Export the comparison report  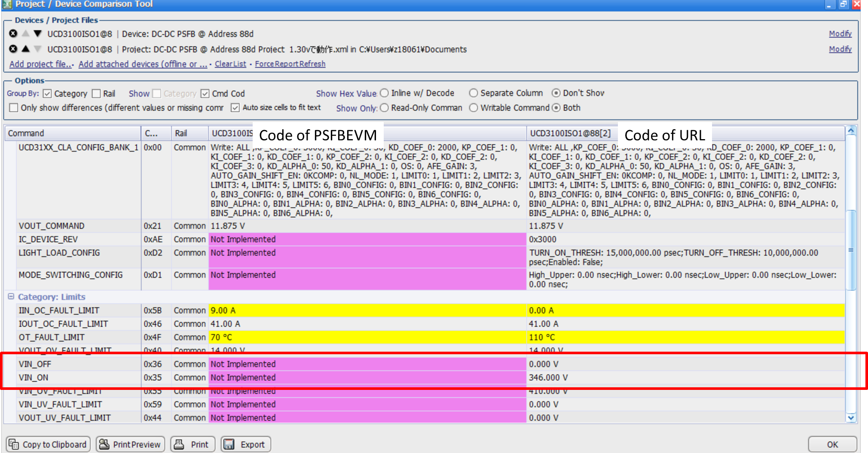click(x=246, y=444)
